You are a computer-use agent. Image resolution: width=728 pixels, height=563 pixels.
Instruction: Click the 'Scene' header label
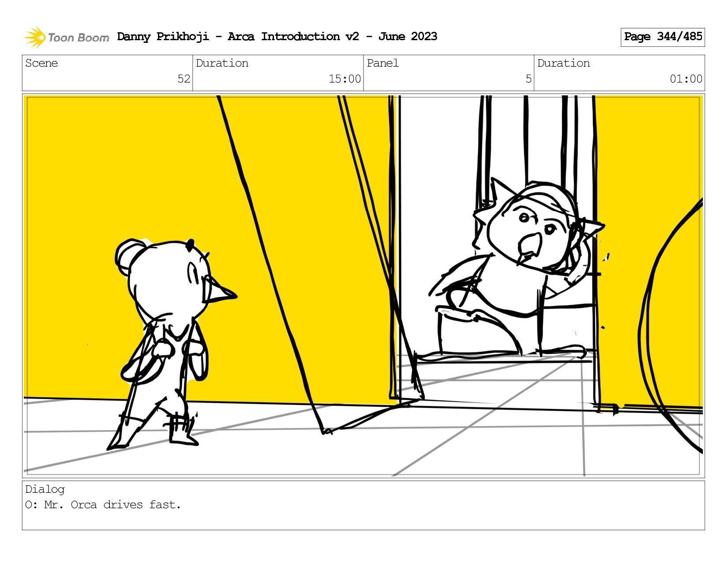pos(41,63)
